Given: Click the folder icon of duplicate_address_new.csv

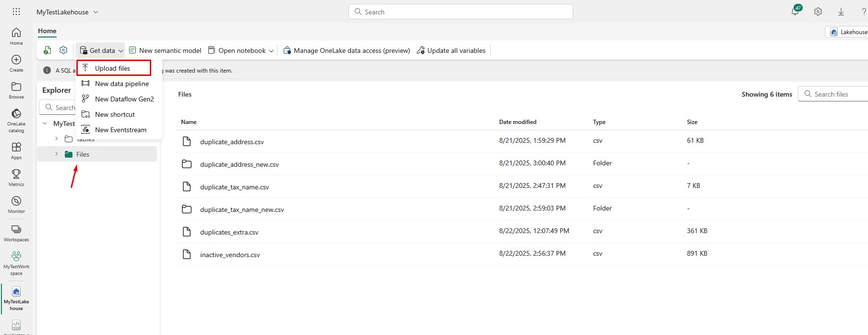Looking at the screenshot, I should point(187,164).
